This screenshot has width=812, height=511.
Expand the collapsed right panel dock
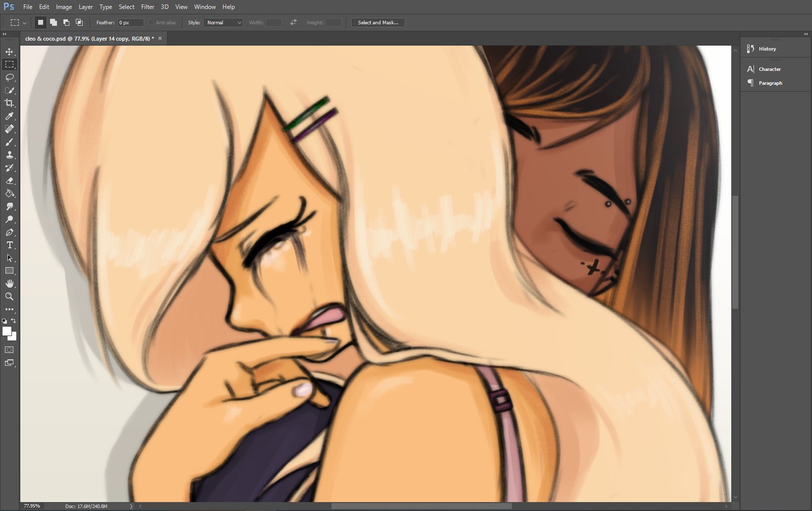pyautogui.click(x=806, y=34)
